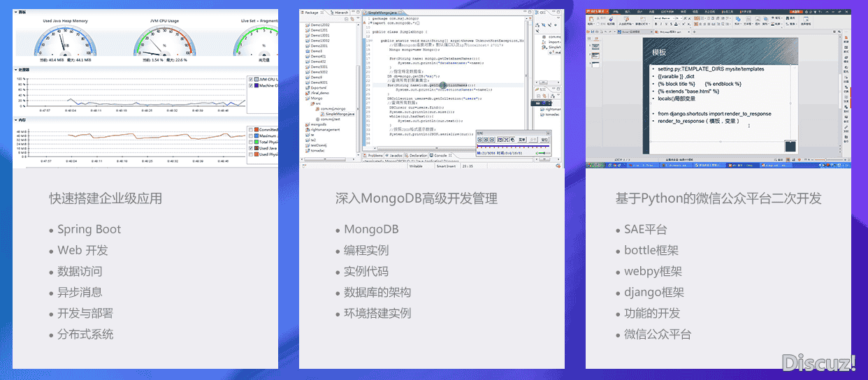Uncheck the Used Java checkbox in memory legend

pyautogui.click(x=251, y=148)
